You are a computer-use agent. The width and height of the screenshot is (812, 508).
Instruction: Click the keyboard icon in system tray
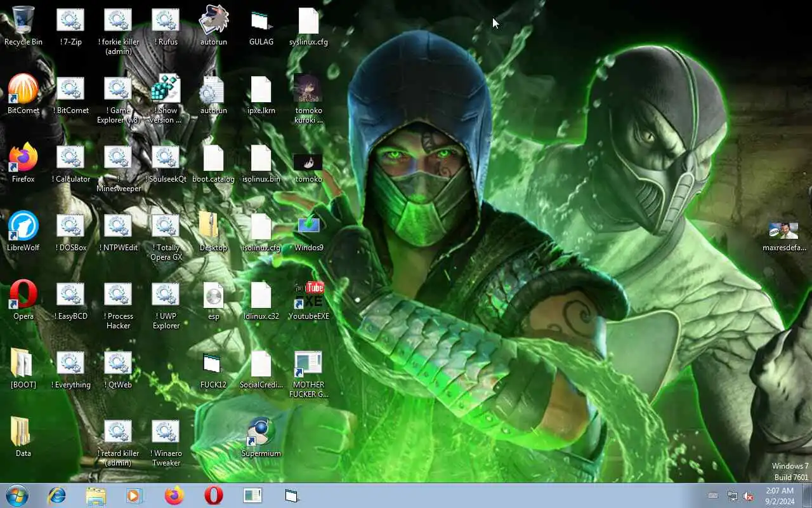point(713,496)
